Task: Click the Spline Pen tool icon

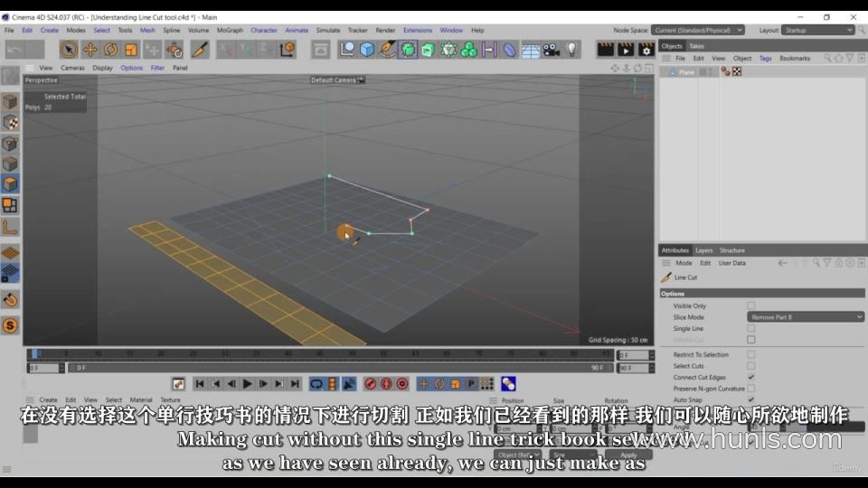Action: tap(387, 50)
